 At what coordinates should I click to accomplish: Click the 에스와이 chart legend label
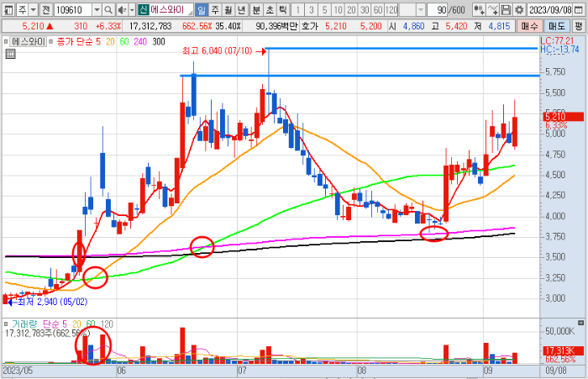coord(28,41)
